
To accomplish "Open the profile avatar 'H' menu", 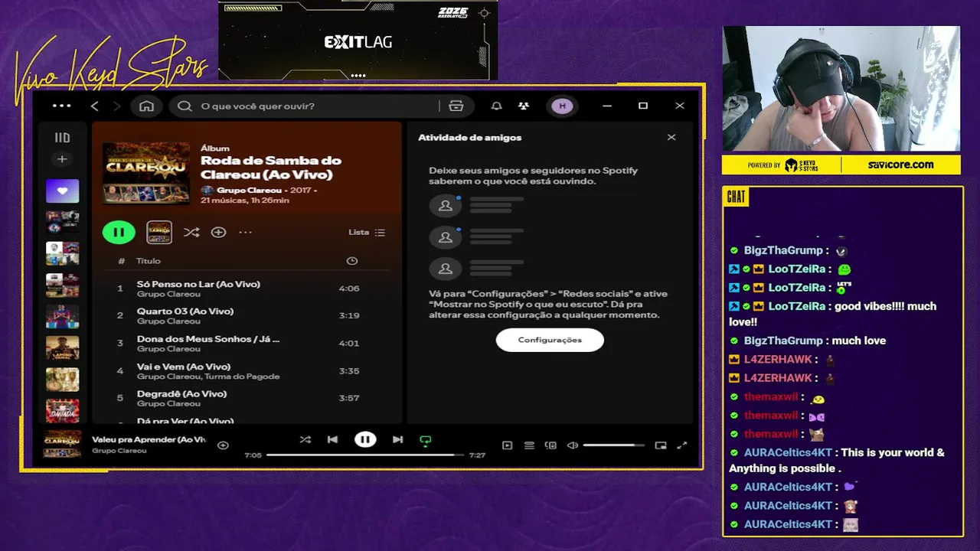I will click(x=563, y=106).
